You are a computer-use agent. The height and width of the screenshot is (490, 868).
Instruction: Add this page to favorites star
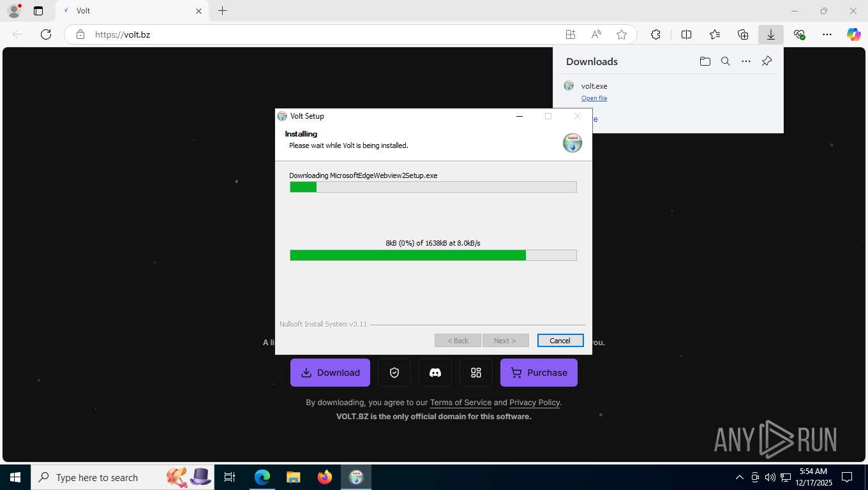[622, 34]
